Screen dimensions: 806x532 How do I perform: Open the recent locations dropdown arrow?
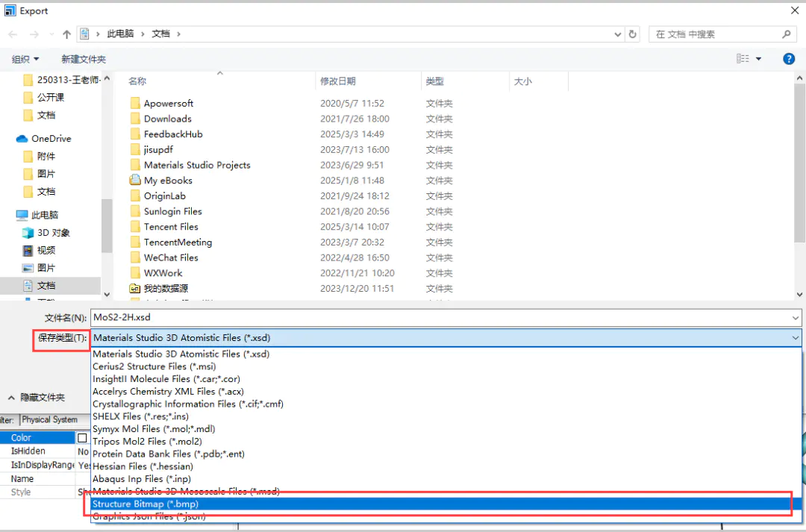(51, 34)
